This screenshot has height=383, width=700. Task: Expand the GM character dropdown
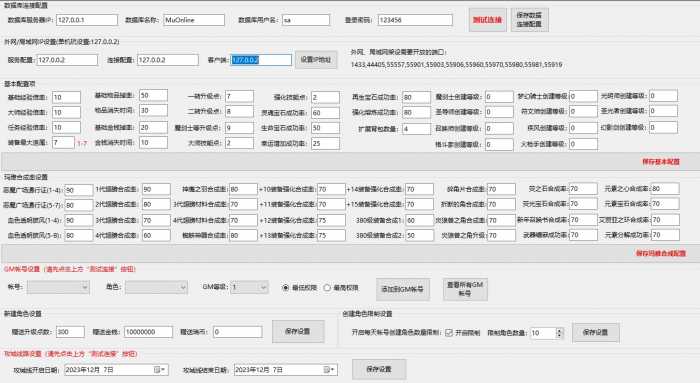point(183,287)
